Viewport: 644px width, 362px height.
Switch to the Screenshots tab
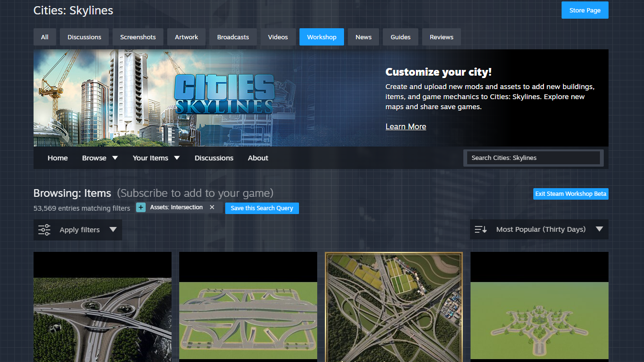click(x=138, y=37)
